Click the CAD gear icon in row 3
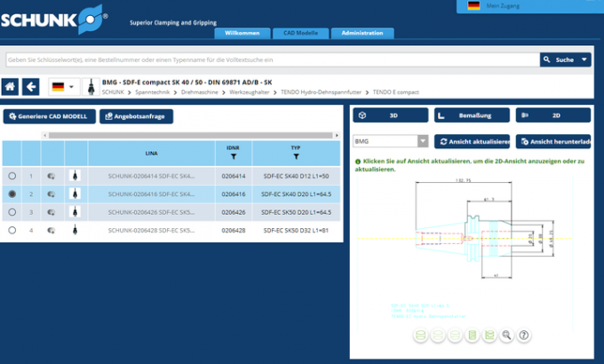The width and height of the screenshot is (604, 364). point(52,212)
